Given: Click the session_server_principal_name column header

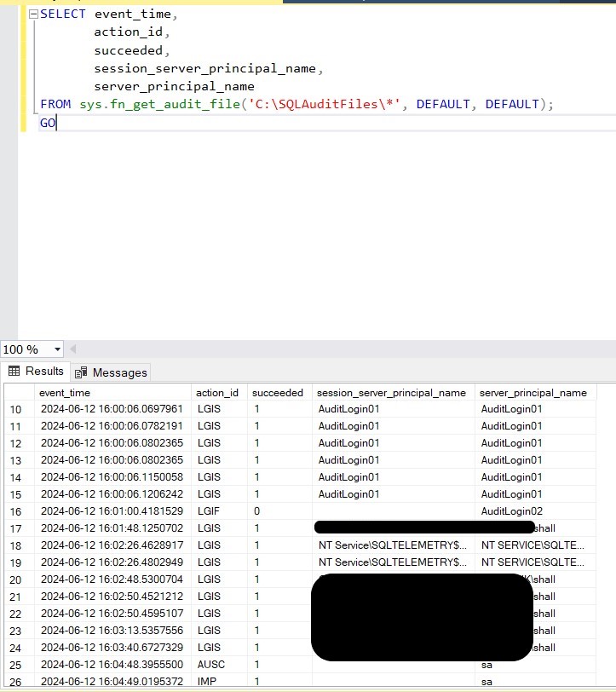Looking at the screenshot, I should click(x=393, y=393).
